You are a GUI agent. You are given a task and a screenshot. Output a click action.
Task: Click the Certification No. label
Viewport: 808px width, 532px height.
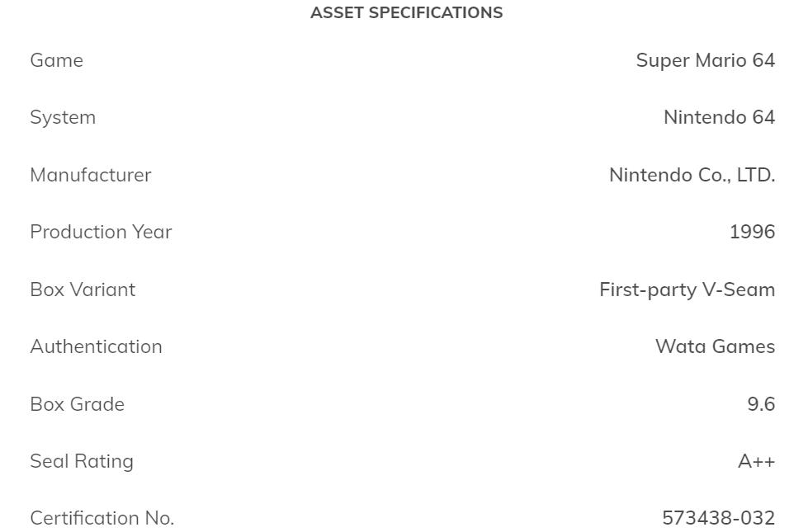point(102,518)
